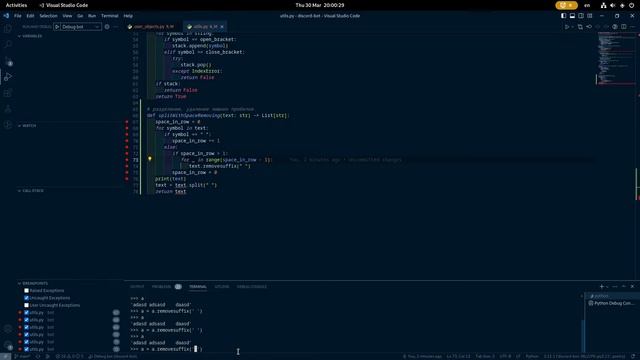Click the UTF-8 encoding indicator

505,356
